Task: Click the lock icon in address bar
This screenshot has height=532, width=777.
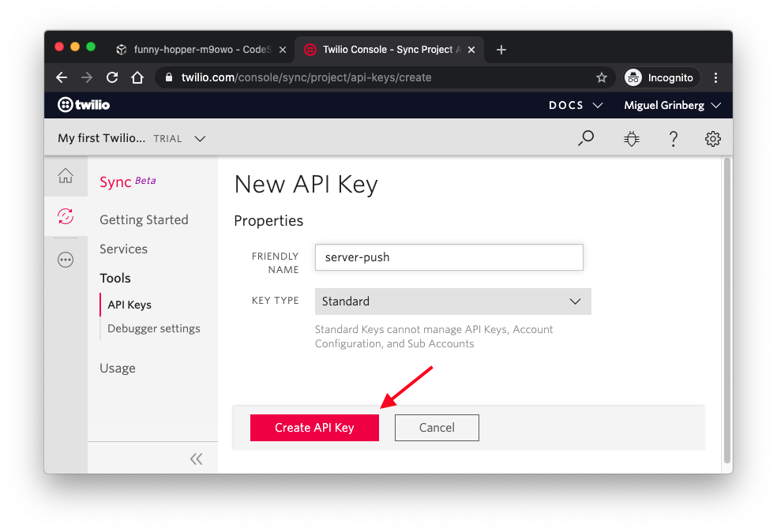Action: pyautogui.click(x=169, y=77)
